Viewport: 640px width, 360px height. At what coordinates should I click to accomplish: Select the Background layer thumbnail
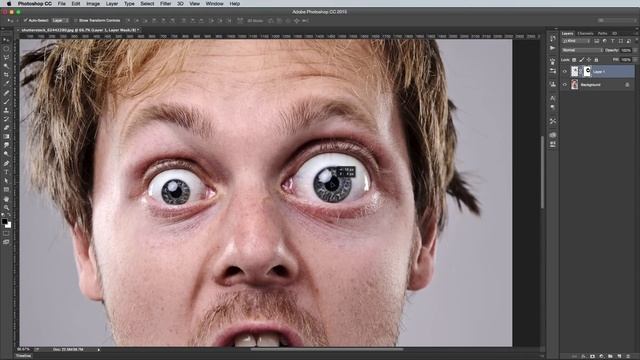pyautogui.click(x=575, y=84)
